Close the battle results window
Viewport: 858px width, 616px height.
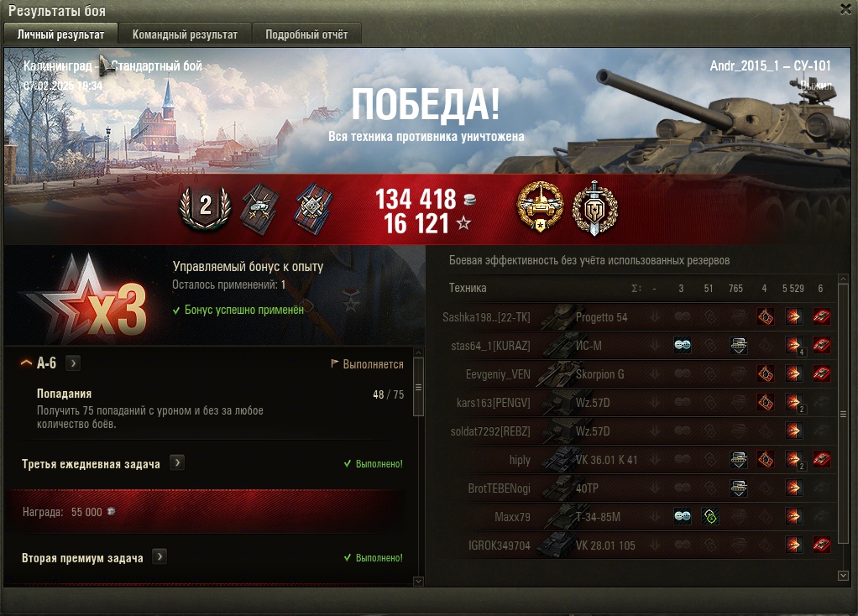[846, 9]
